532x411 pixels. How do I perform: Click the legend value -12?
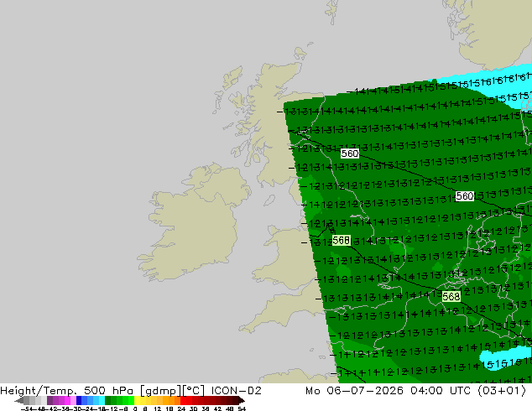(x=113, y=408)
